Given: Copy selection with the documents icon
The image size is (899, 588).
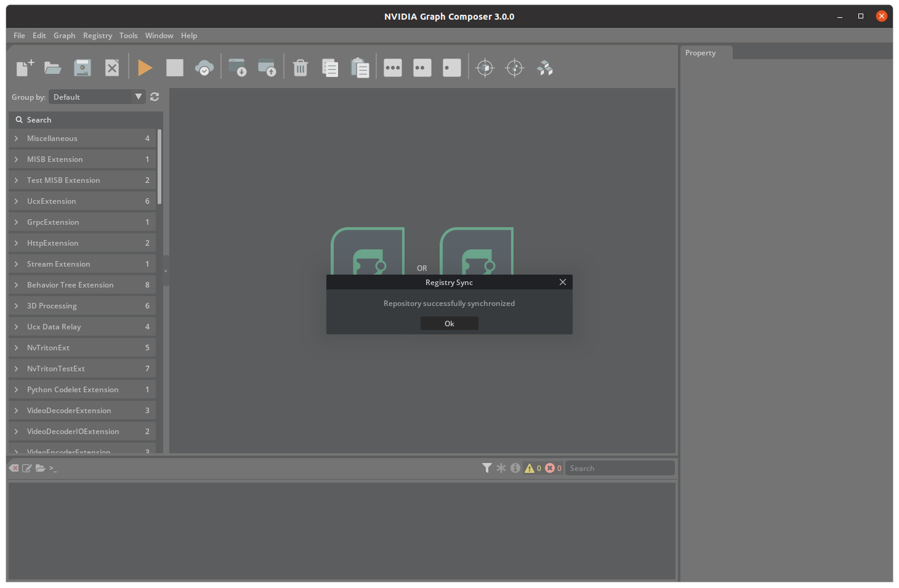Looking at the screenshot, I should tap(330, 68).
